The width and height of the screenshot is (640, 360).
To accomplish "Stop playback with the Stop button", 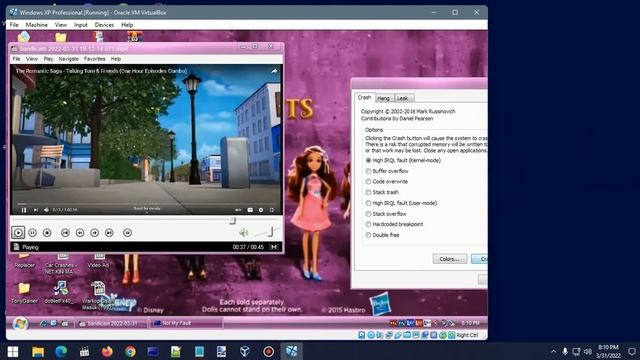I will (47, 233).
